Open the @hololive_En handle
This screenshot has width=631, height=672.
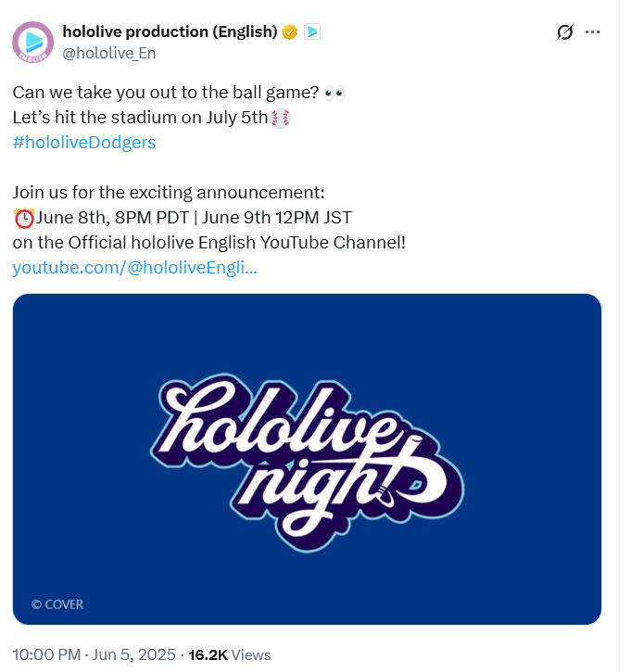click(x=109, y=53)
